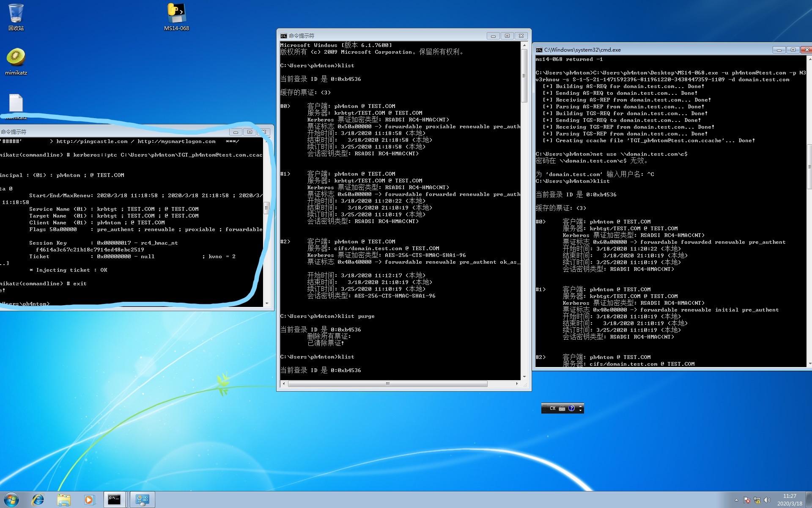Click '缓存的票证: (3)' in center window

point(305,92)
